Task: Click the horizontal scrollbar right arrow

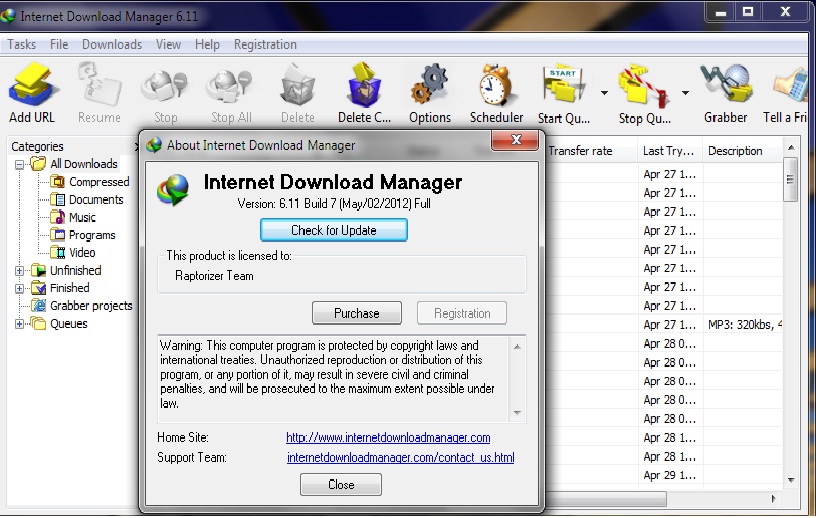Action: click(x=773, y=498)
